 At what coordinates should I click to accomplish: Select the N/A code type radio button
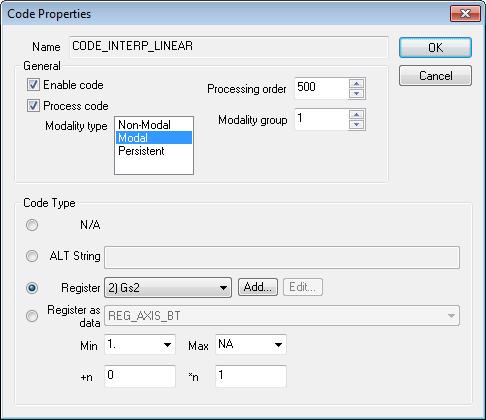pos(32,225)
